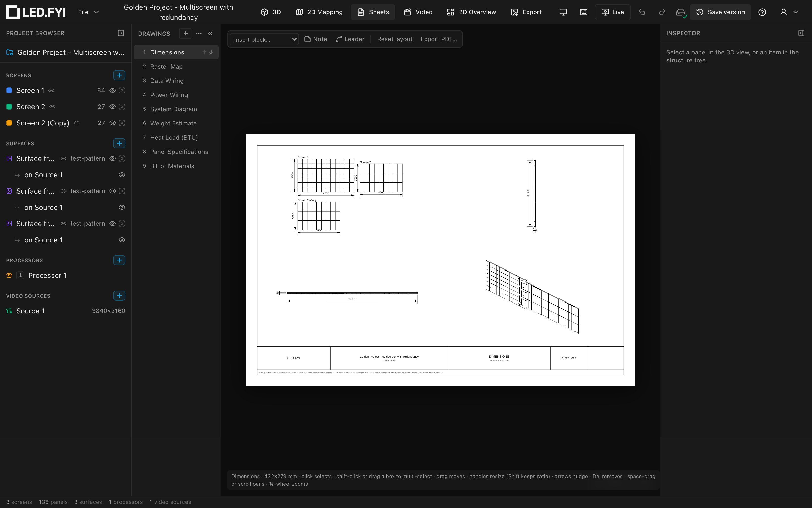Image resolution: width=812 pixels, height=508 pixels.
Task: Select the Raster Map drawing
Action: [176, 67]
